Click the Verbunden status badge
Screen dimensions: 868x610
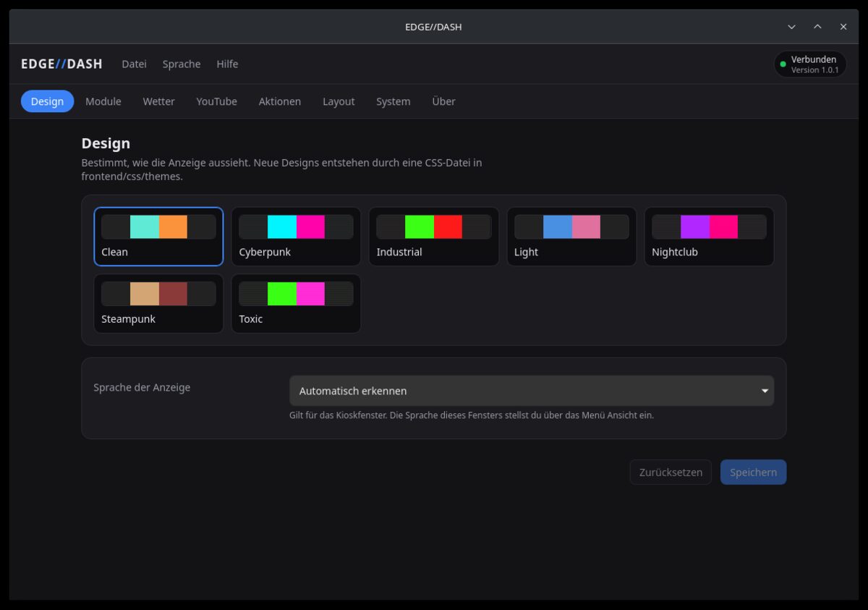[810, 64]
